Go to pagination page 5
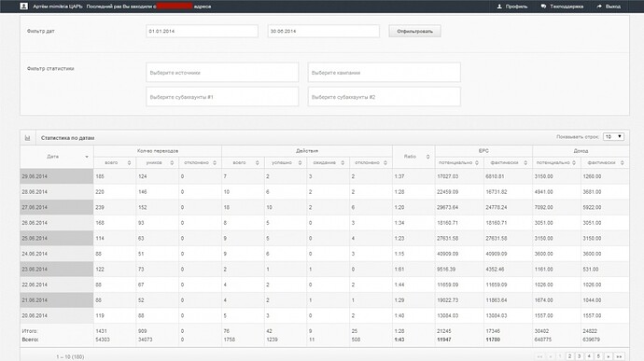 598,356
